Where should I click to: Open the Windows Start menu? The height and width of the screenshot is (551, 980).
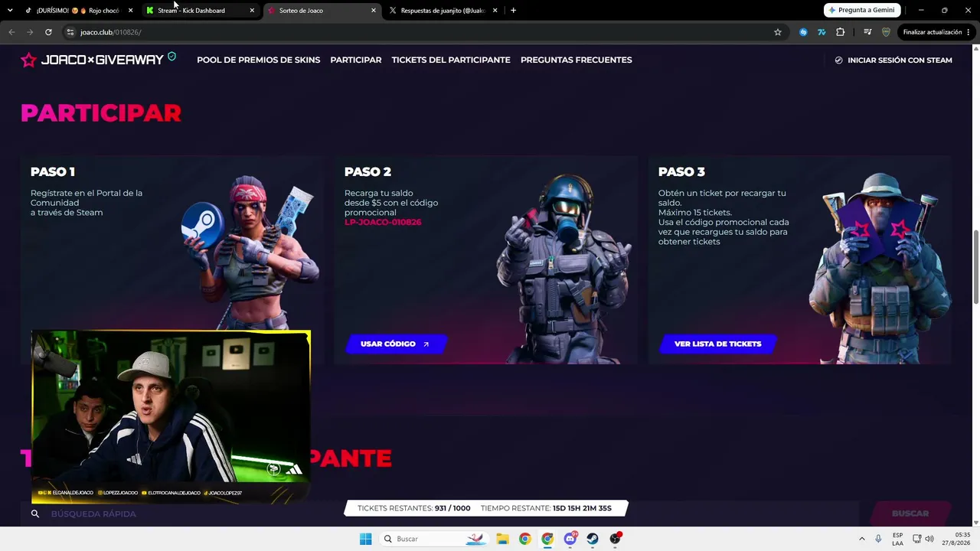click(x=365, y=539)
